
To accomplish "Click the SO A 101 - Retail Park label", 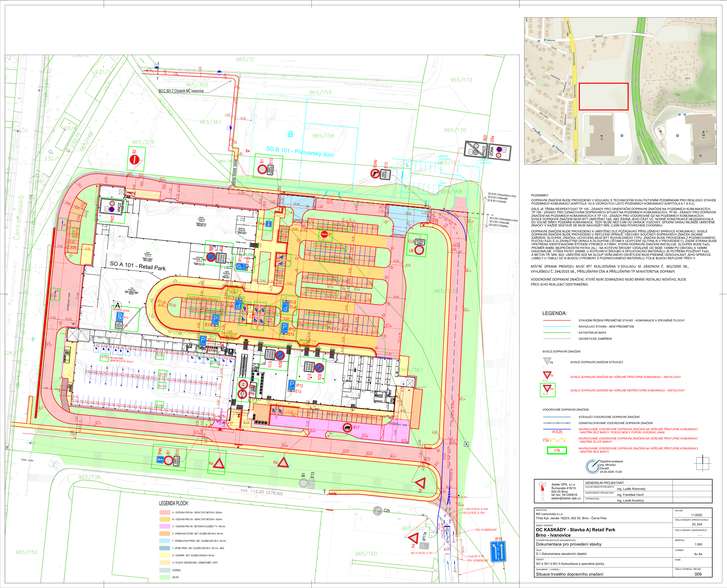I will [138, 266].
